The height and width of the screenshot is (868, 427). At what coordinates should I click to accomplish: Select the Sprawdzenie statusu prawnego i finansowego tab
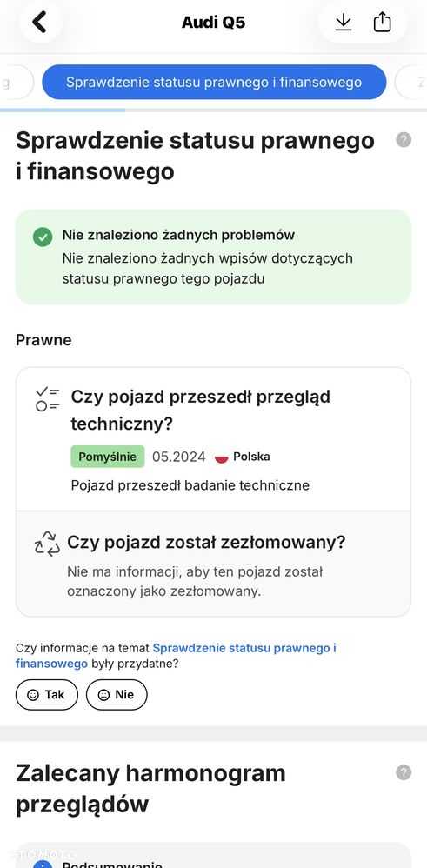coord(214,82)
